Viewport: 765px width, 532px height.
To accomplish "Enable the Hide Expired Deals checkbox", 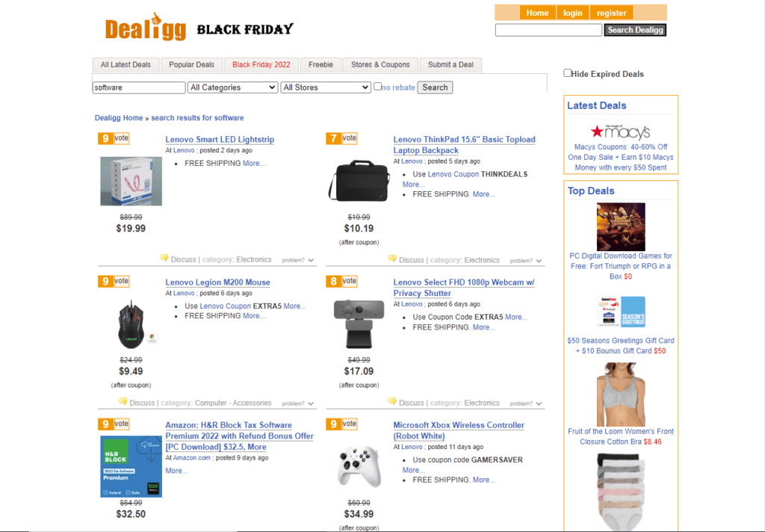I will point(567,72).
